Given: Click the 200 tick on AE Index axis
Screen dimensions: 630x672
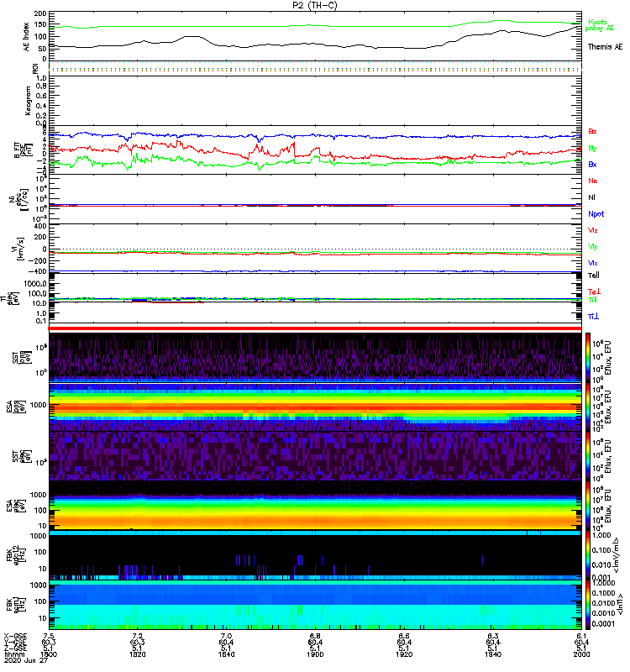Looking at the screenshot, I should pyautogui.click(x=40, y=13).
